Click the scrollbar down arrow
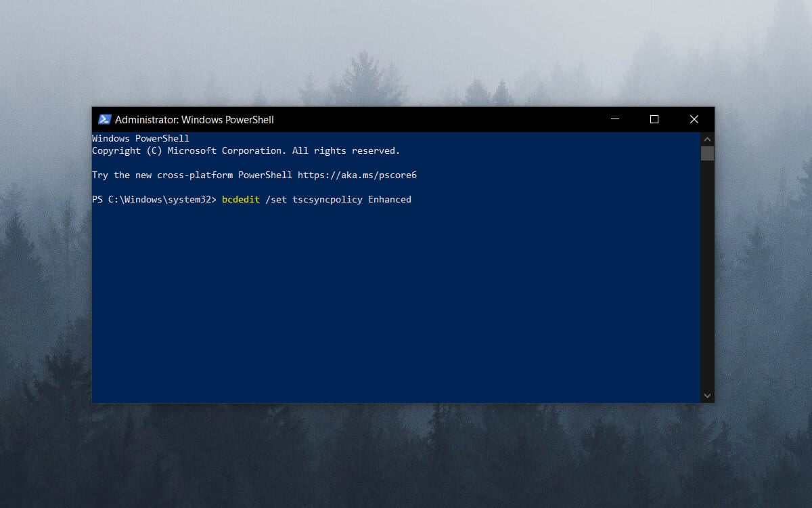Viewport: 812px width, 508px height. [707, 396]
